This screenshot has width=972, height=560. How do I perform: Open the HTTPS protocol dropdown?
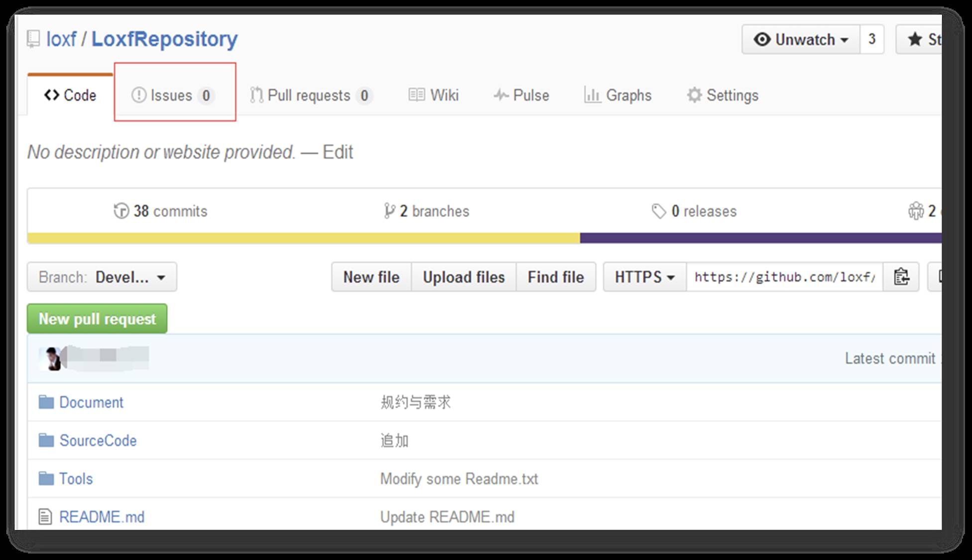[645, 277]
